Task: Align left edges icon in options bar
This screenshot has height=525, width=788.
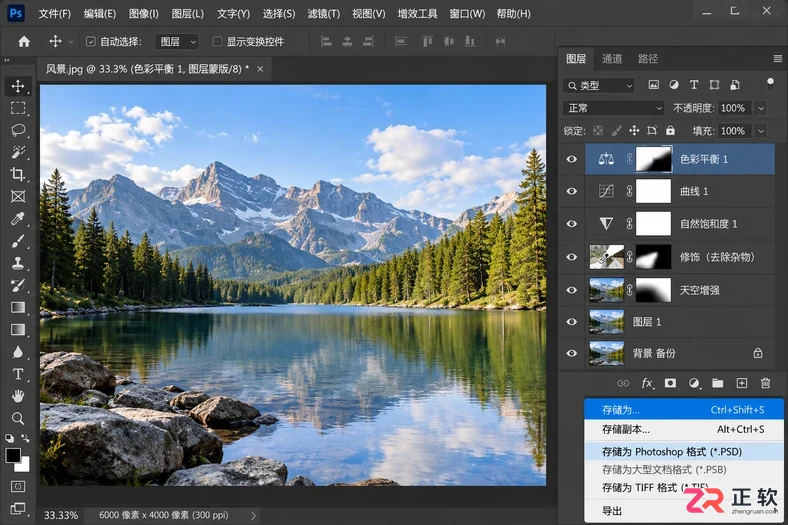Action: coord(326,42)
